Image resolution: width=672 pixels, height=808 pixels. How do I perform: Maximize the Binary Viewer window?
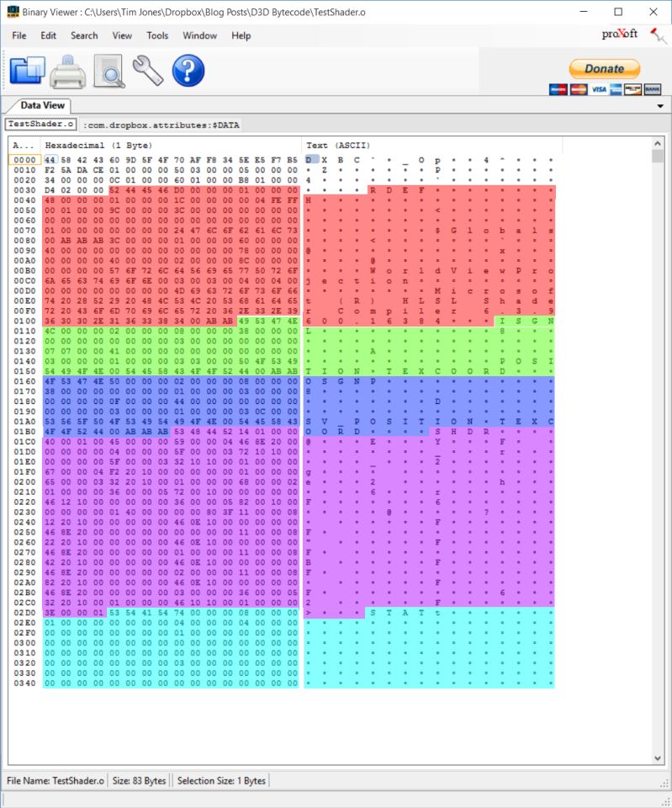click(x=618, y=12)
